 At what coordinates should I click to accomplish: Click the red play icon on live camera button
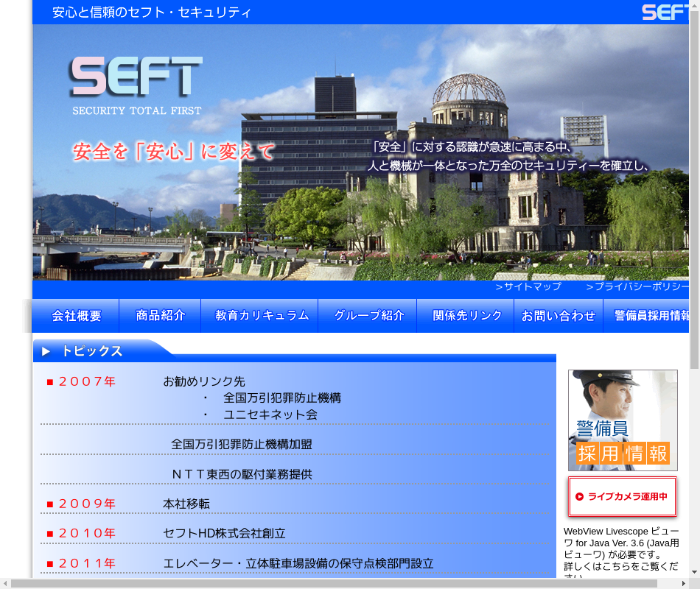pyautogui.click(x=579, y=497)
